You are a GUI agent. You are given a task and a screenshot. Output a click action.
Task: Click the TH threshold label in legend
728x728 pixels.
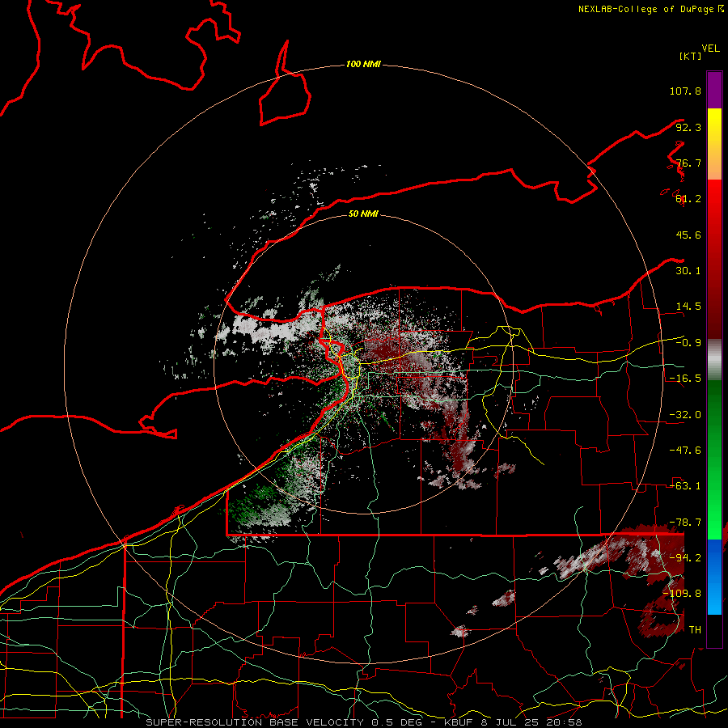[695, 629]
